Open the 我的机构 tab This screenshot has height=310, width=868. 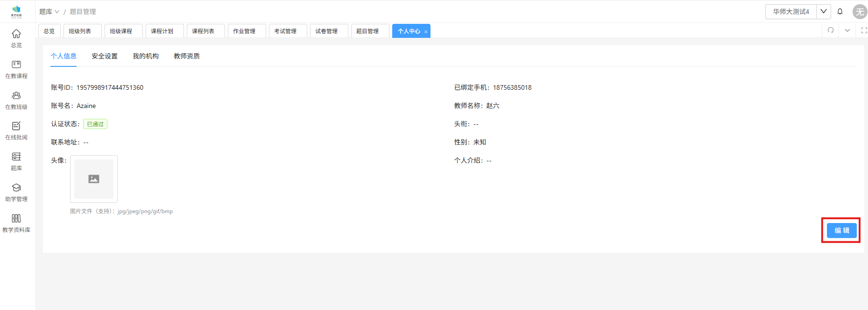[146, 56]
